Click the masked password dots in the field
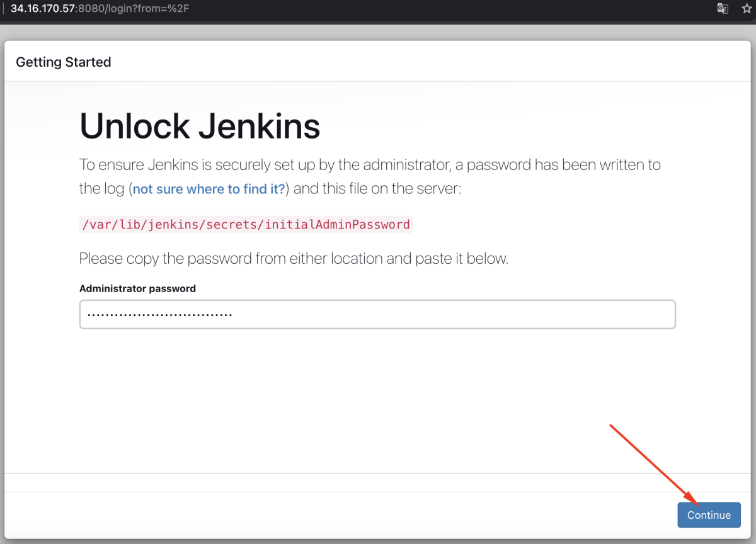The width and height of the screenshot is (756, 544). 160,315
